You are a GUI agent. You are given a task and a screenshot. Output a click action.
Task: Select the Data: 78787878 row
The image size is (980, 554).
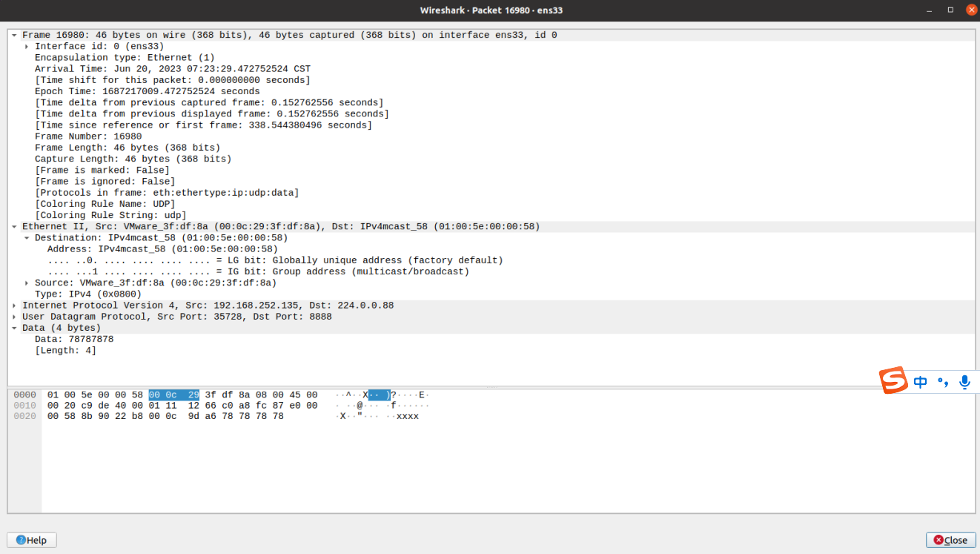coord(492,339)
